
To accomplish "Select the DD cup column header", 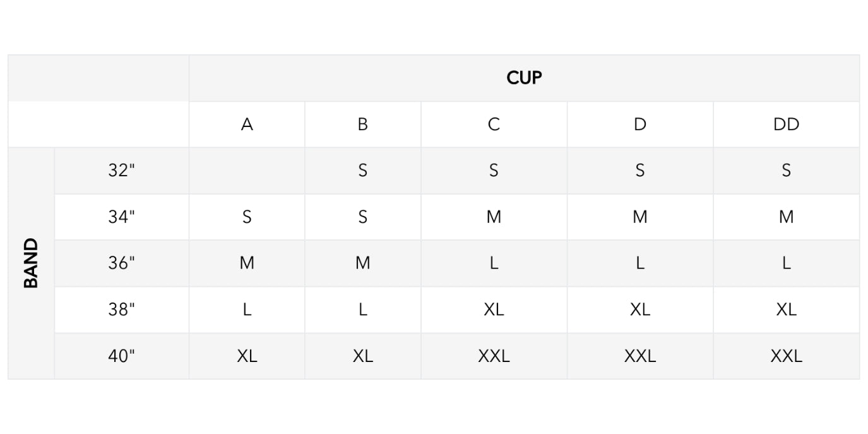I will click(x=786, y=124).
